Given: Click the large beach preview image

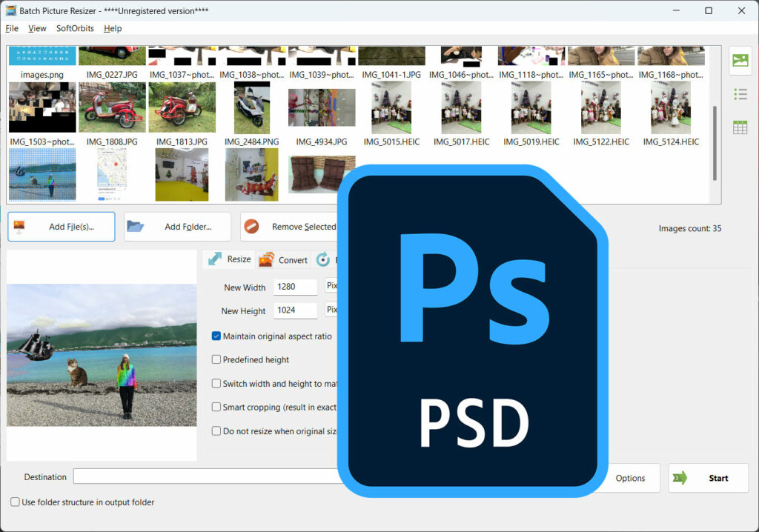Looking at the screenshot, I should point(102,356).
